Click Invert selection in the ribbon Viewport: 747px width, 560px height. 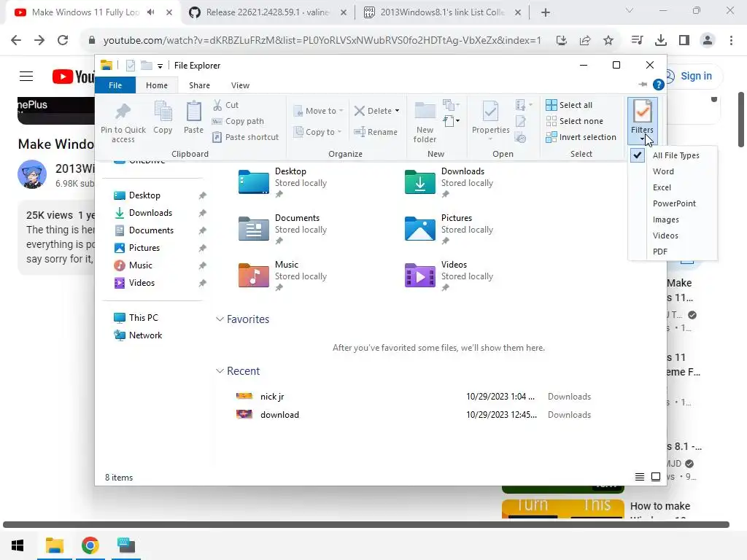pos(581,137)
